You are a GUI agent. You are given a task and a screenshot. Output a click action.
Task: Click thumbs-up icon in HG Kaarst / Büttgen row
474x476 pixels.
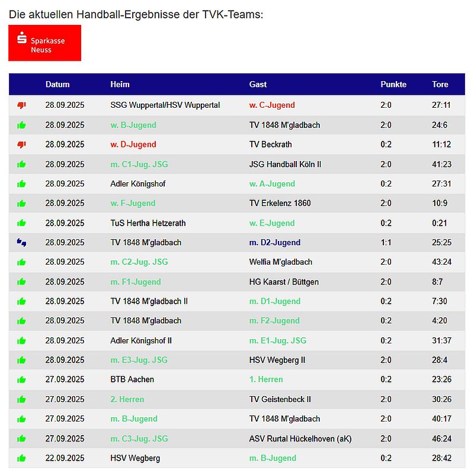[x=22, y=282]
